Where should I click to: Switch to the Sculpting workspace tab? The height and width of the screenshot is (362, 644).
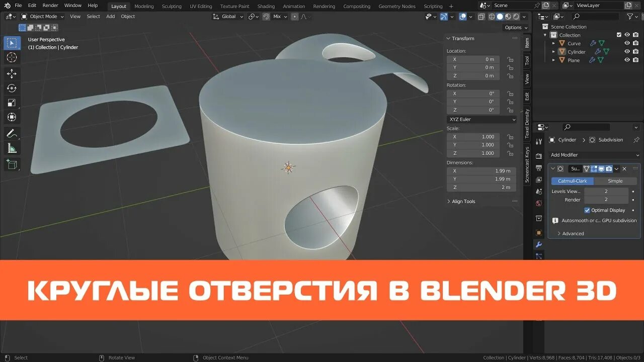pos(172,6)
